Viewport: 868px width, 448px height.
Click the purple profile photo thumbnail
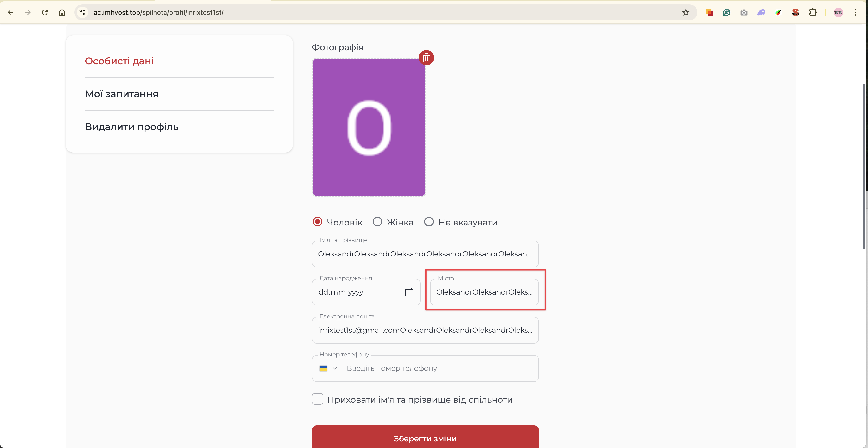[x=369, y=127]
